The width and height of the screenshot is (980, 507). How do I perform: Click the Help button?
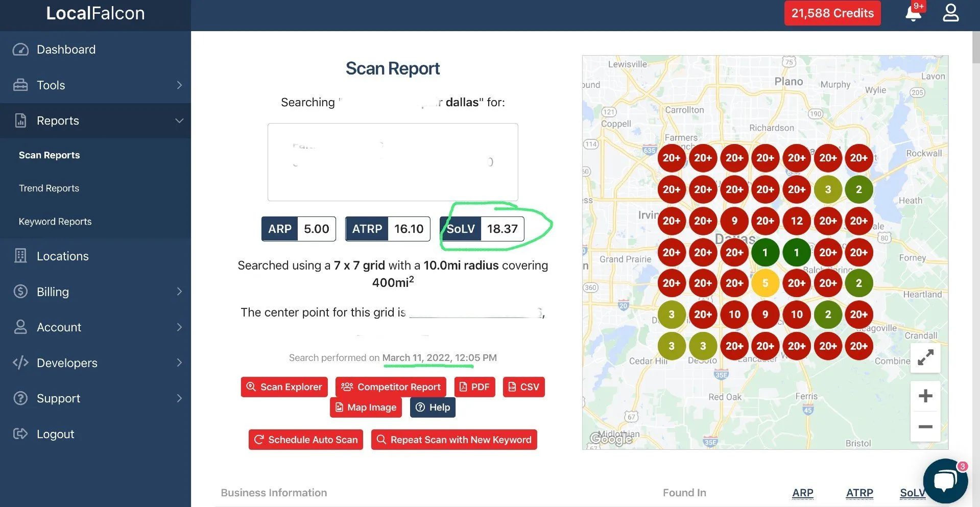tap(433, 407)
